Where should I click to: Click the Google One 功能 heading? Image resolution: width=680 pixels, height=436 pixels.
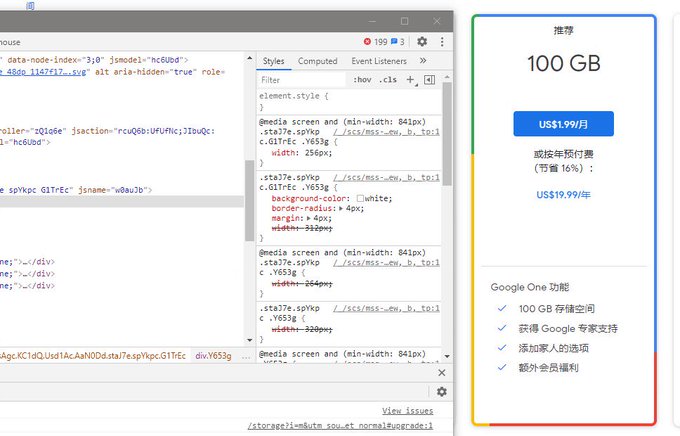[x=530, y=287]
